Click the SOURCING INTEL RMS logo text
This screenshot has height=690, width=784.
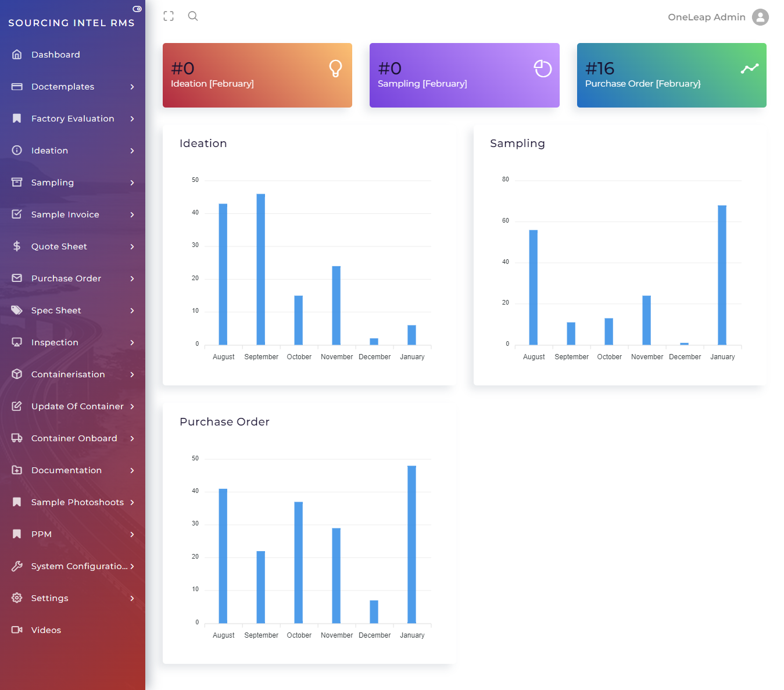click(x=71, y=23)
